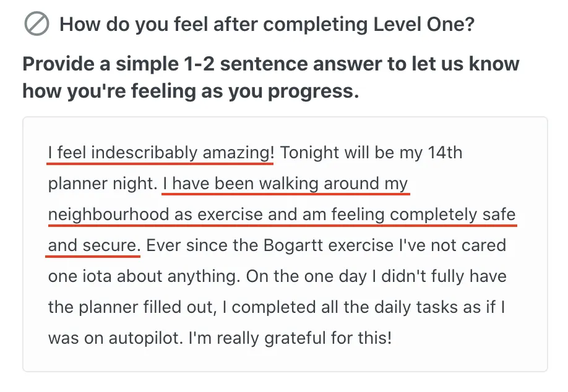Click the phrase 'the planner filled out,'
The image size is (568, 392).
point(132,307)
